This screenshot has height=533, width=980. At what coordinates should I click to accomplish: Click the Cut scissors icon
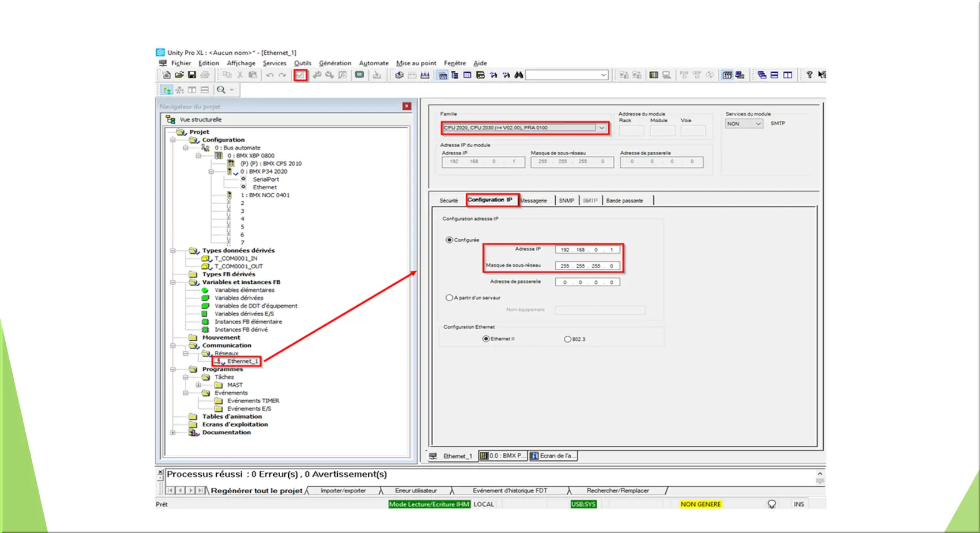240,75
